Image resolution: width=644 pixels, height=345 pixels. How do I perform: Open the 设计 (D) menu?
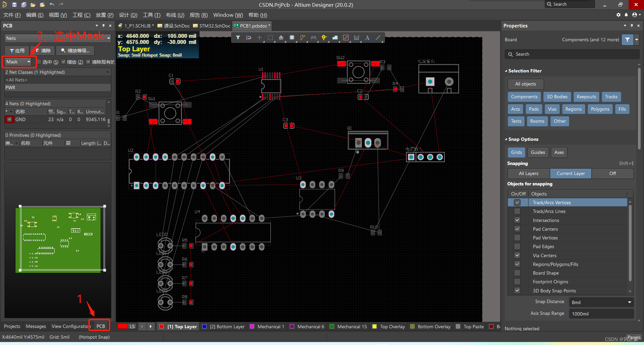tap(128, 15)
